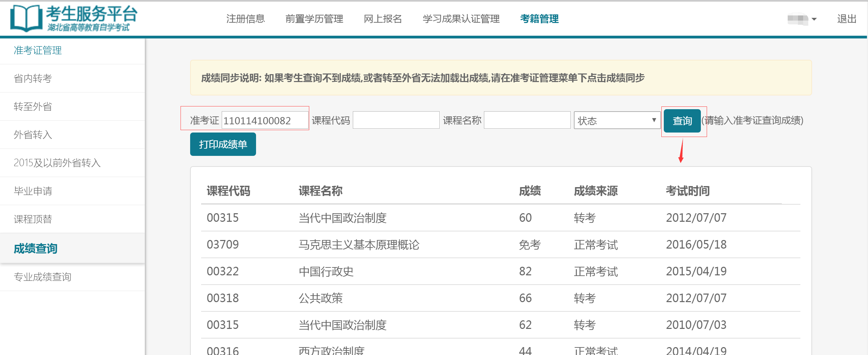Expand the user account dropdown arrow
This screenshot has height=355, width=868.
[815, 20]
